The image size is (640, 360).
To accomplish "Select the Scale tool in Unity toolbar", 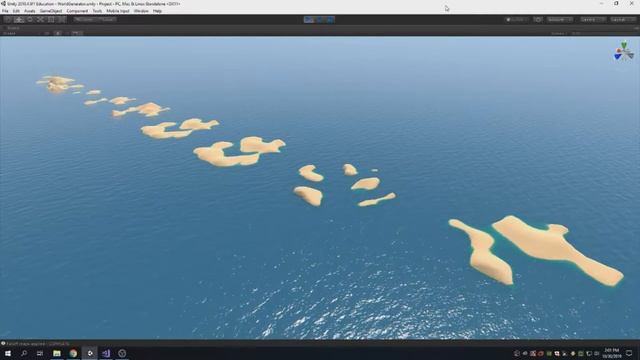I will click(40, 19).
